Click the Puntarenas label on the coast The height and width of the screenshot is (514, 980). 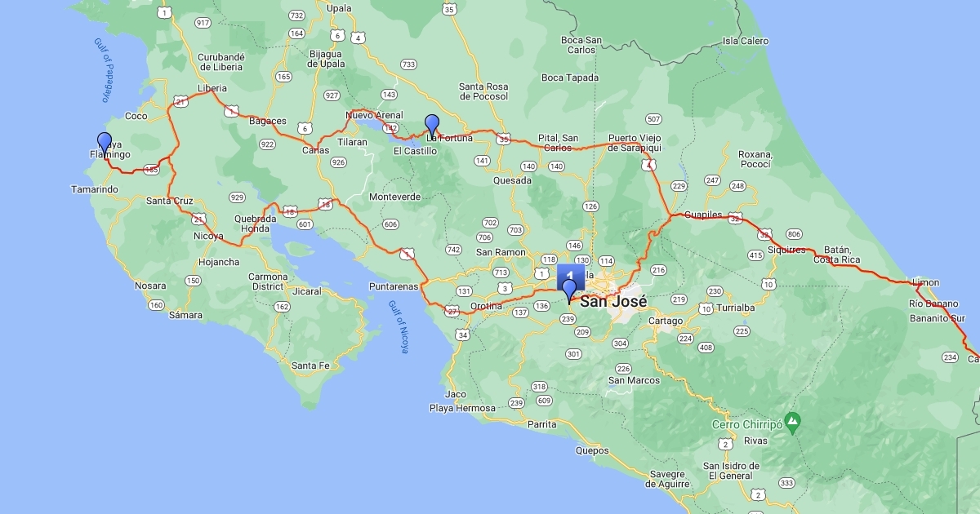(394, 286)
